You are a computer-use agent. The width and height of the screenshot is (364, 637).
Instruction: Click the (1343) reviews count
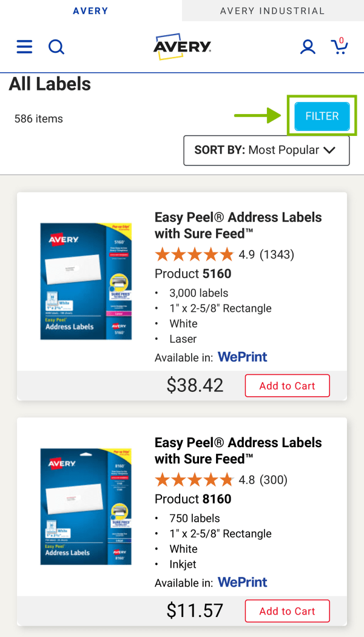(277, 254)
